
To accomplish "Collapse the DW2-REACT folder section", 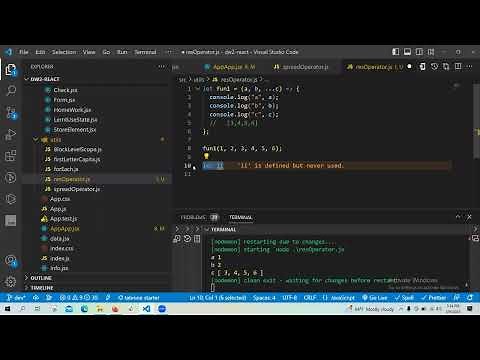I will (x=45, y=79).
